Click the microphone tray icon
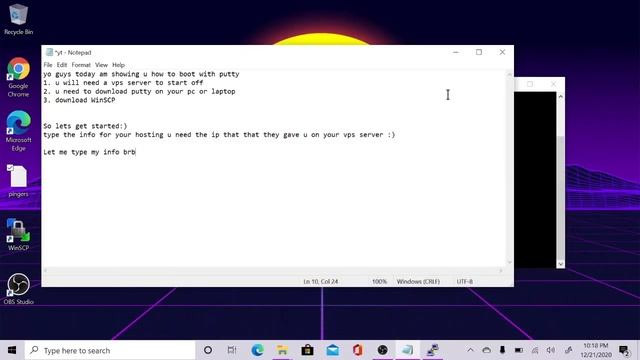The image size is (640, 360). pos(502,350)
